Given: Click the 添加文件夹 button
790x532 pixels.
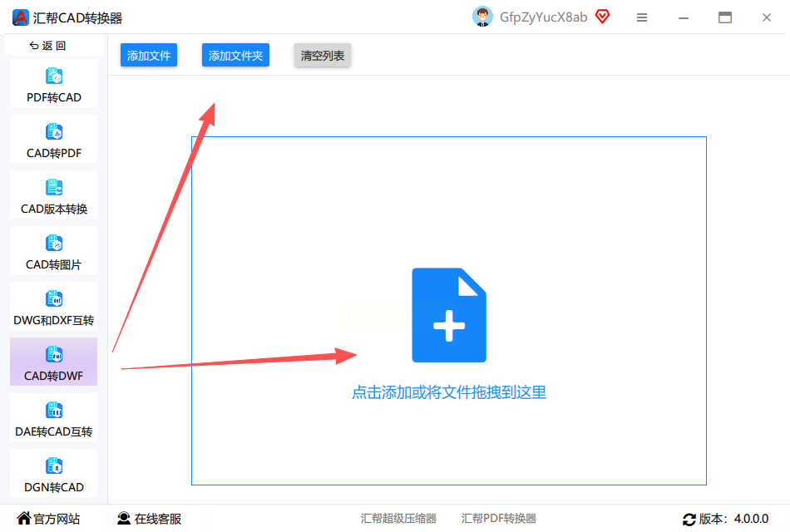Looking at the screenshot, I should click(x=236, y=56).
